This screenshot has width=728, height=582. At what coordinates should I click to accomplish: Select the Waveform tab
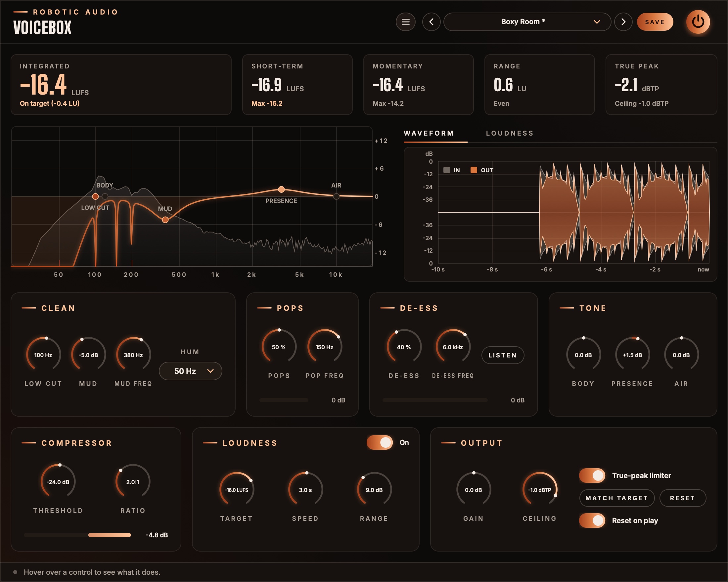pyautogui.click(x=429, y=133)
